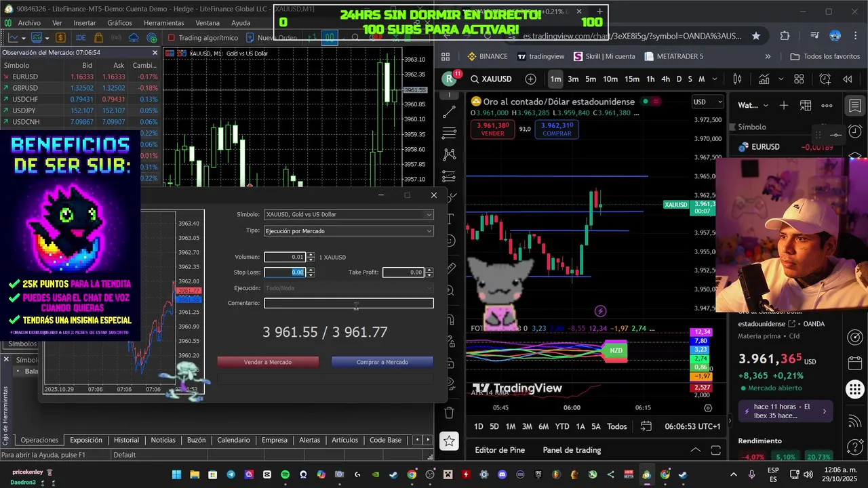Open the Market shopping bag icon

click(98, 38)
